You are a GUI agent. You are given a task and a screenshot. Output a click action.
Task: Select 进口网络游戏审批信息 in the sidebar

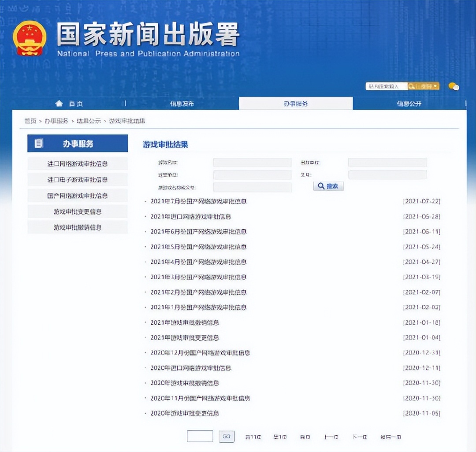pos(78,163)
